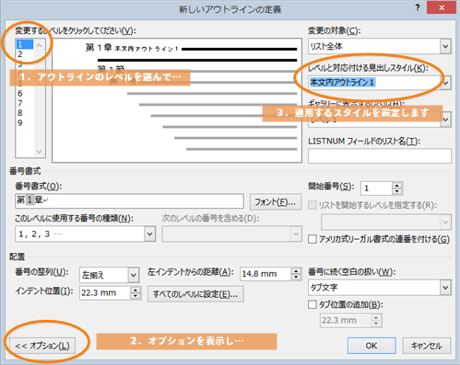Screen dimensions: 460x365
Task: Click the LISTNUM field list name input
Action: (x=380, y=156)
